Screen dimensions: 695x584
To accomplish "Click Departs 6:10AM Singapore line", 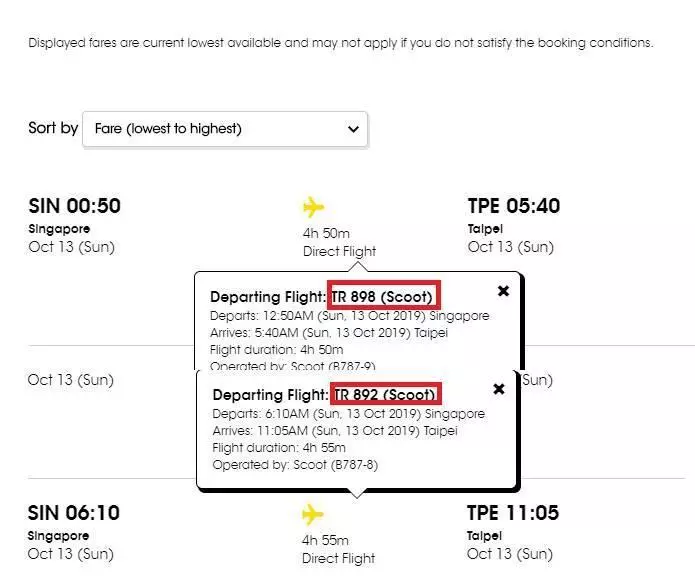I will [348, 414].
